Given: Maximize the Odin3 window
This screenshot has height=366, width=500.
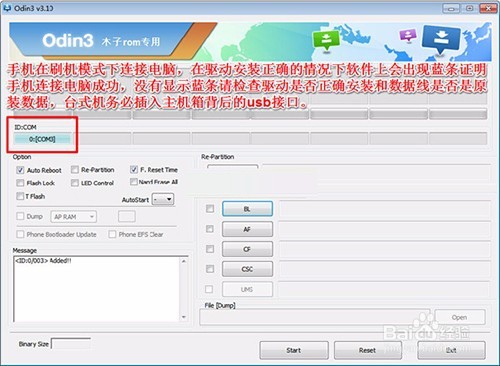Looking at the screenshot, I should tap(469, 8).
